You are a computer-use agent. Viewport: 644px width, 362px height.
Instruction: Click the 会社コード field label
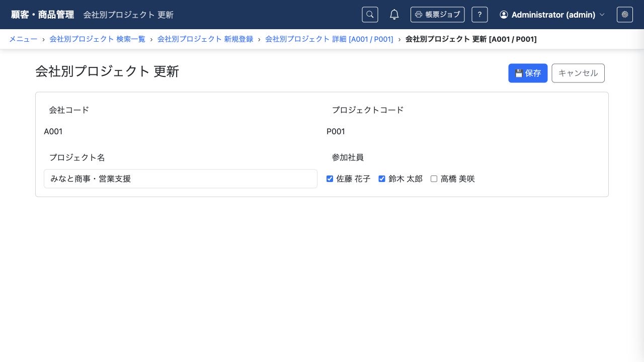point(69,110)
